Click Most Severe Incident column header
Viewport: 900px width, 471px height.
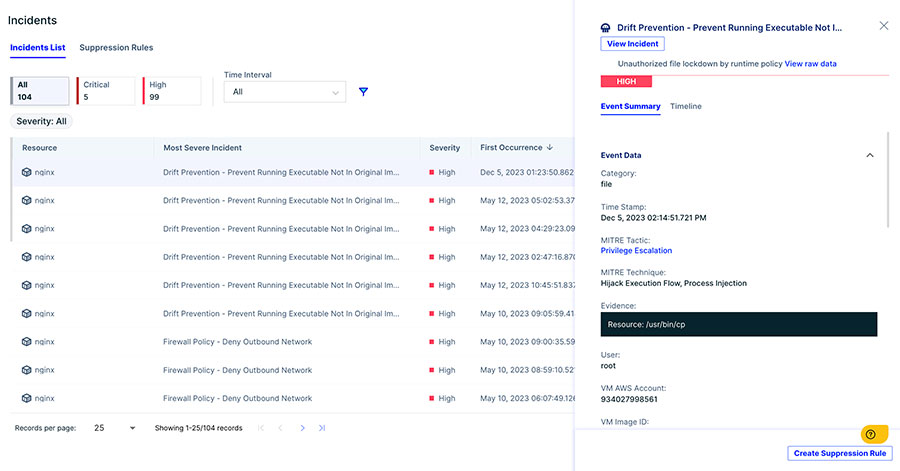202,147
